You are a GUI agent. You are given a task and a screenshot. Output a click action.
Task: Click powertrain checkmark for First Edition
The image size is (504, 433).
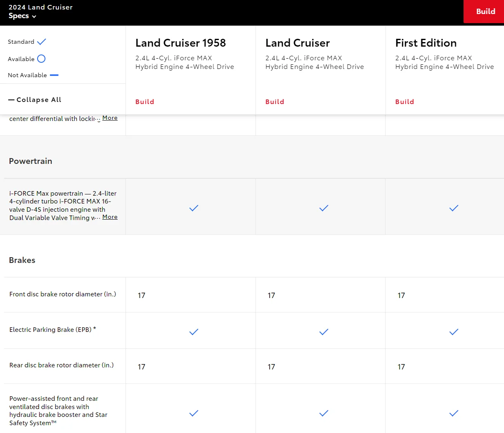point(454,208)
